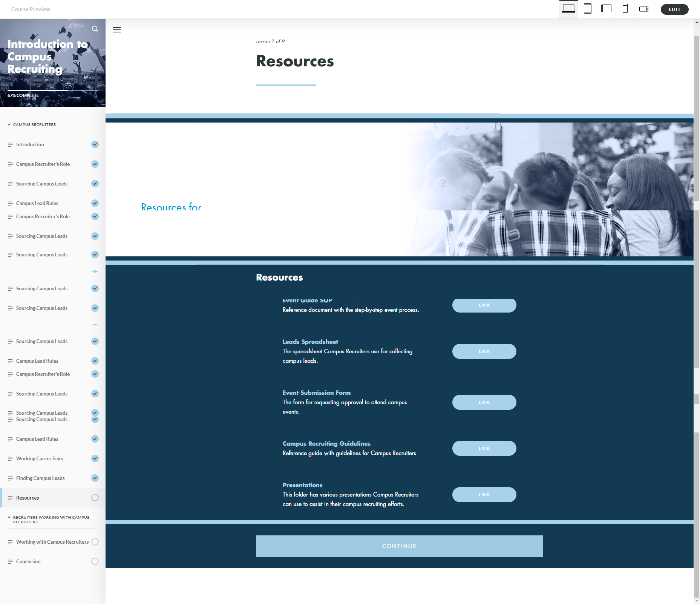Click the Introduction to Campus Recruiting cover
The width and height of the screenshot is (700, 604).
[x=53, y=63]
